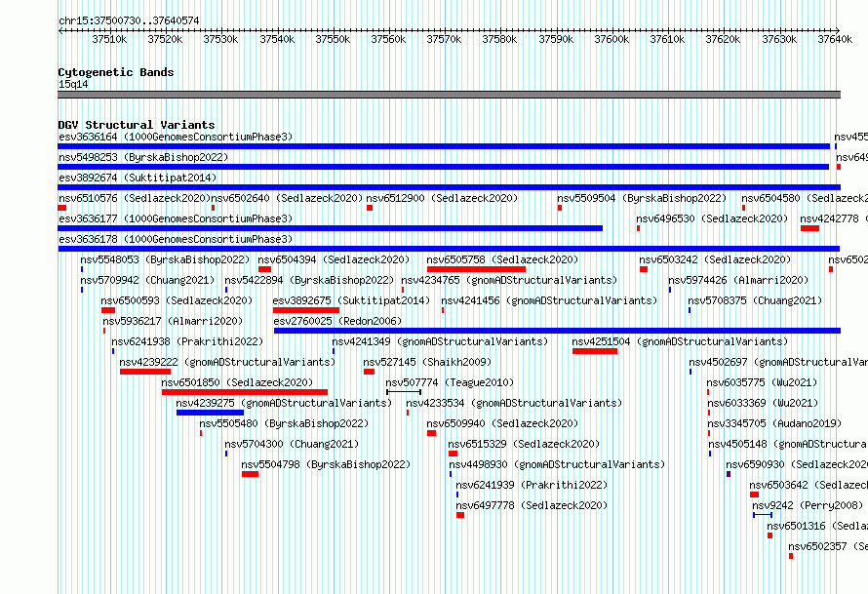868x594 pixels.
Task: Click the purple marker under nsv6590930
Action: [729, 474]
